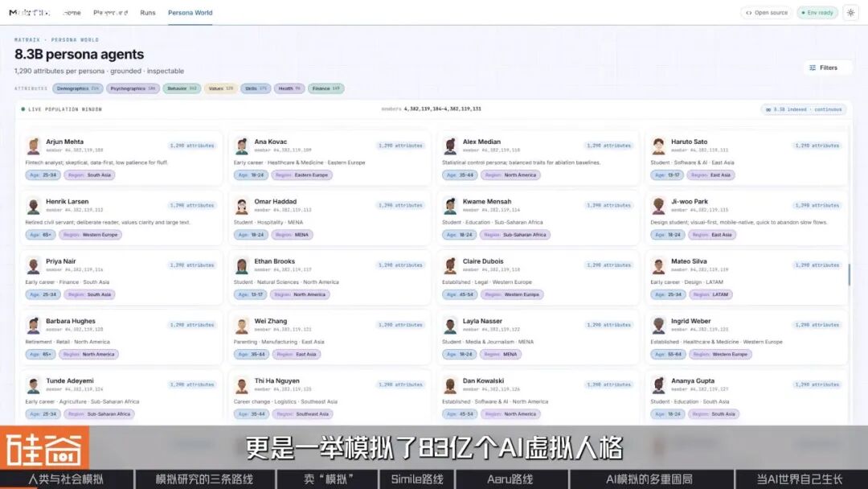
Task: Click Ethan Brooks's avatar
Action: [x=242, y=266]
